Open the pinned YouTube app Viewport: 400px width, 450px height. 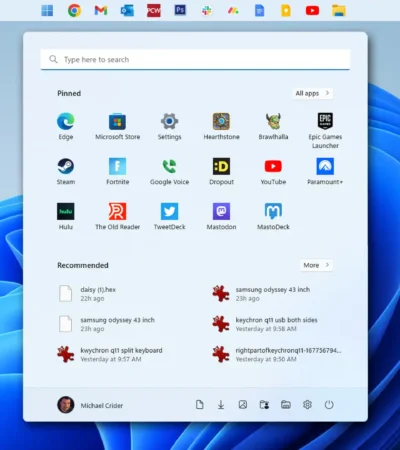tap(273, 171)
